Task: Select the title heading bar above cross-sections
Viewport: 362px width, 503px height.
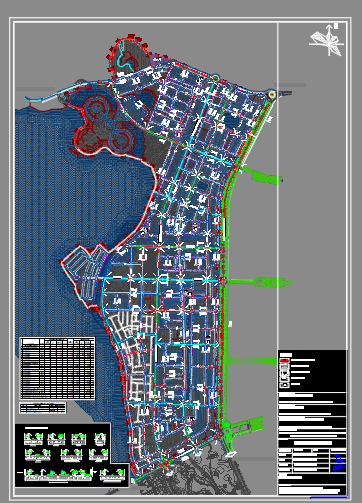Action: click(x=37, y=428)
